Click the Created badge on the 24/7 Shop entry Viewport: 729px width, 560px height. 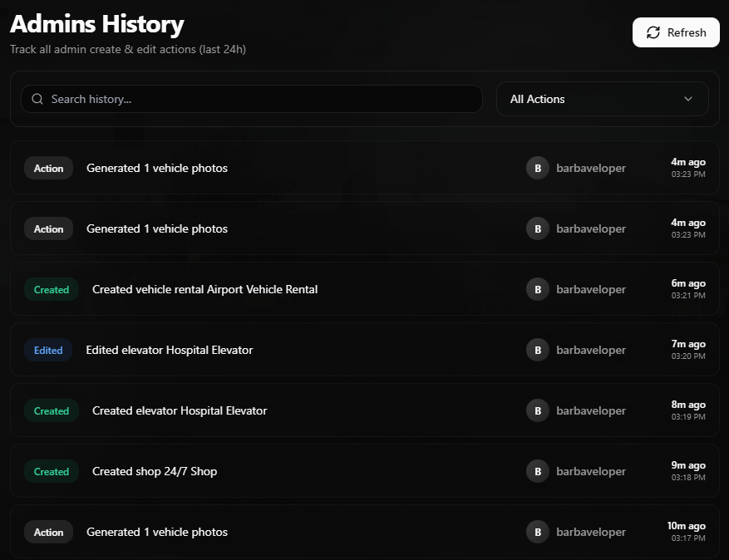point(52,471)
